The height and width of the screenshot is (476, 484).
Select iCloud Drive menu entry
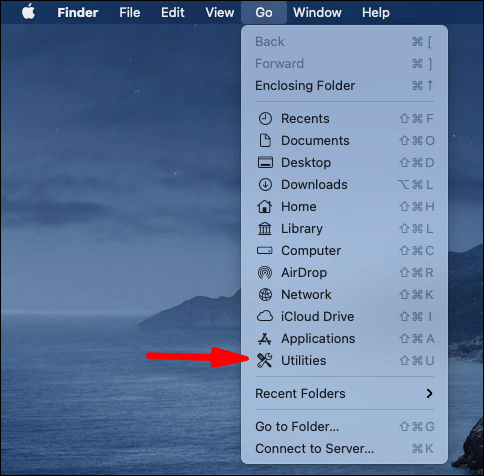click(344, 317)
